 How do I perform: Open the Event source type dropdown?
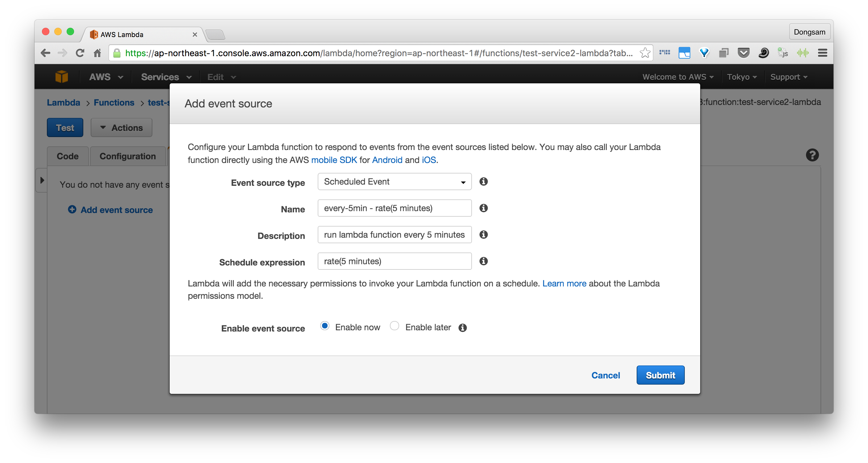click(394, 182)
